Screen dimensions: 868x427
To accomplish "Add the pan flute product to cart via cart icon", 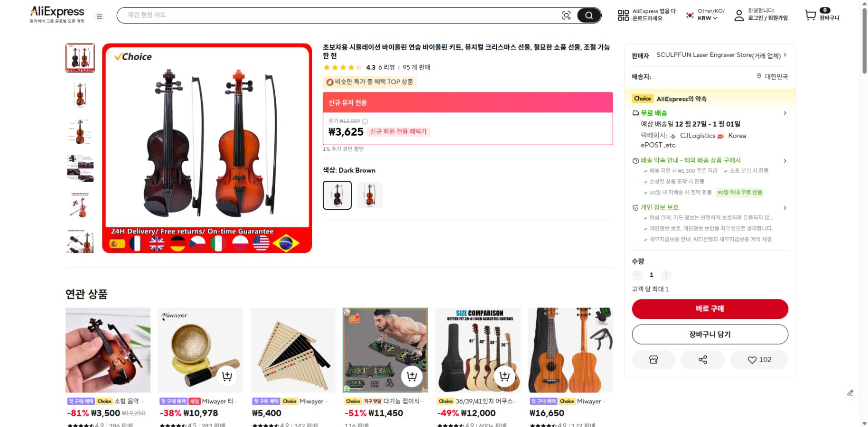I will pyautogui.click(x=319, y=375).
